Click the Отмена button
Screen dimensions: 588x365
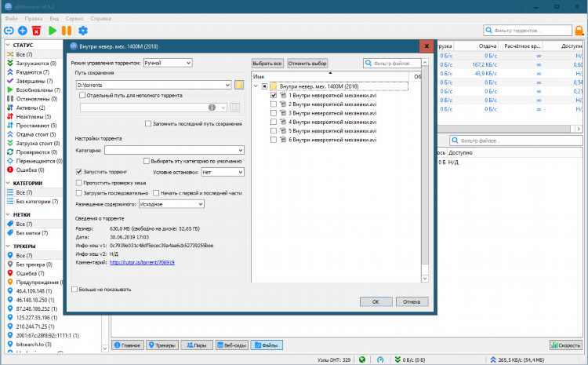click(412, 302)
